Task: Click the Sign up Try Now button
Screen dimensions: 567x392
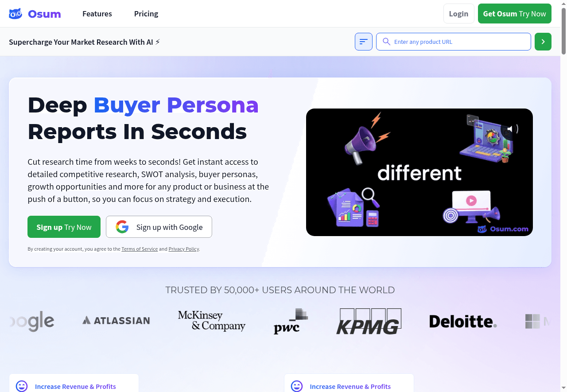Action: point(64,227)
